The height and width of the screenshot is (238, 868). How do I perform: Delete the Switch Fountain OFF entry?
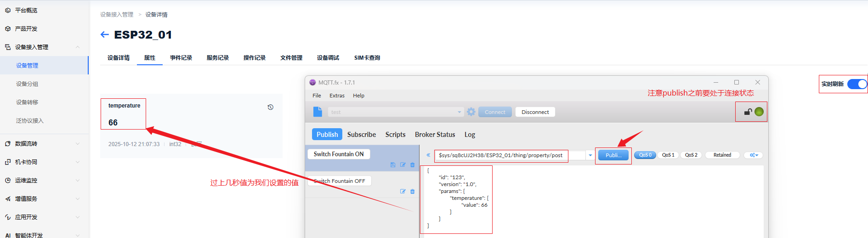[412, 191]
